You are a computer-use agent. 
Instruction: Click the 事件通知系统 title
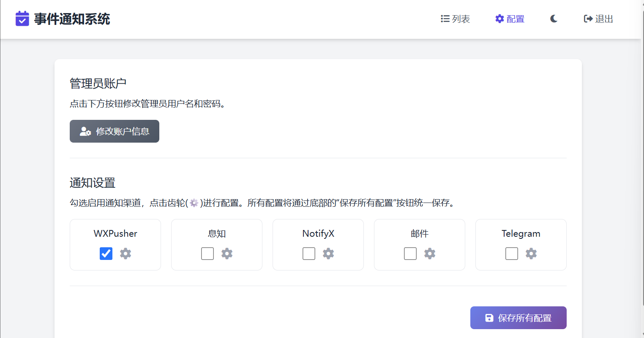coord(72,19)
